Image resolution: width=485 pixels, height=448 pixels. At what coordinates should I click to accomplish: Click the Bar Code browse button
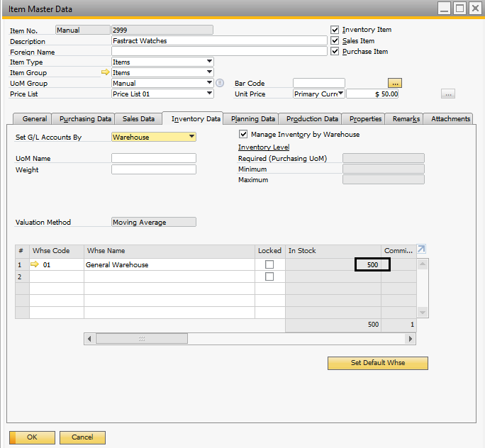tap(395, 83)
